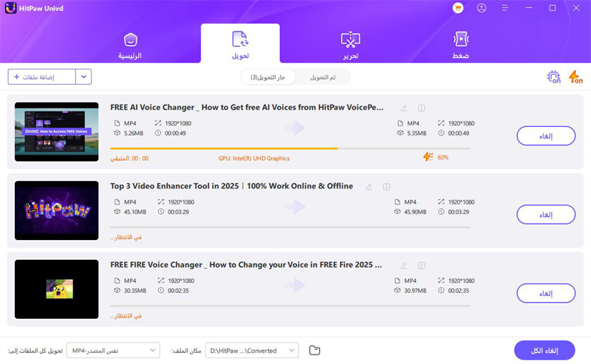The image size is (591, 364).
Task: Click the info icon on first video
Action: click(421, 108)
